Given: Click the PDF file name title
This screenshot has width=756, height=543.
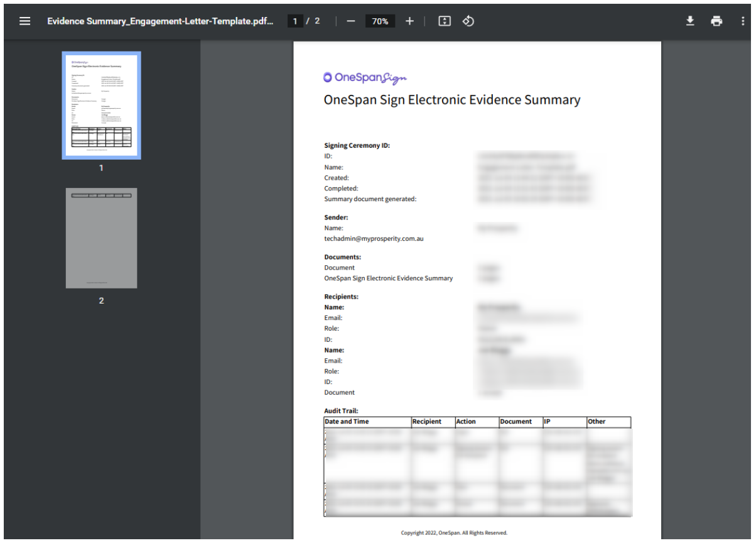Looking at the screenshot, I should [160, 21].
